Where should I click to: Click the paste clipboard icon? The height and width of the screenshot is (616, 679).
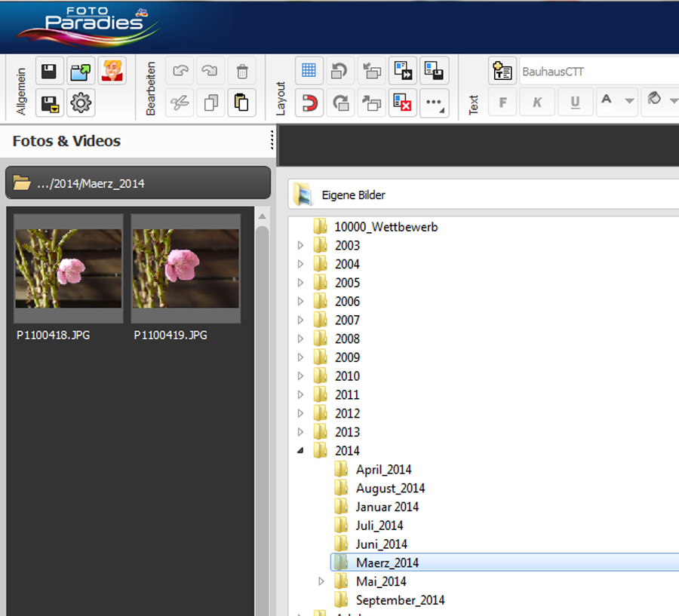click(x=241, y=103)
